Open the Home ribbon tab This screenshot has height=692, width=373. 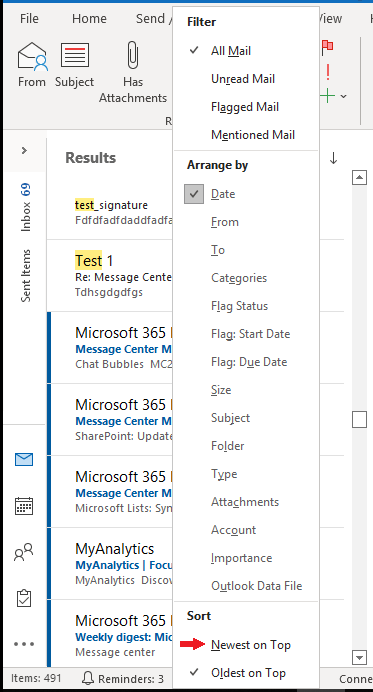89,19
